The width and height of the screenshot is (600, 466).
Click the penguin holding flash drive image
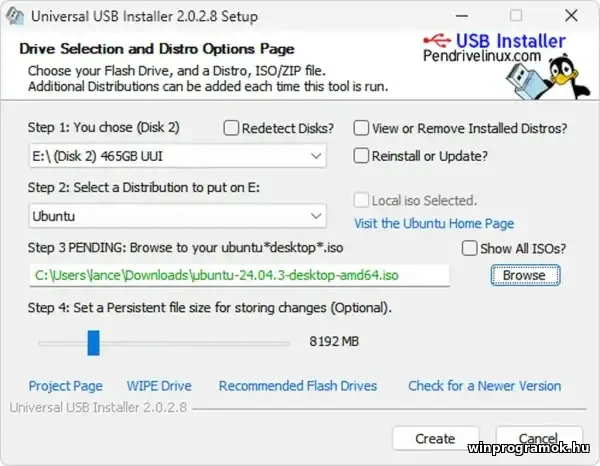(547, 78)
